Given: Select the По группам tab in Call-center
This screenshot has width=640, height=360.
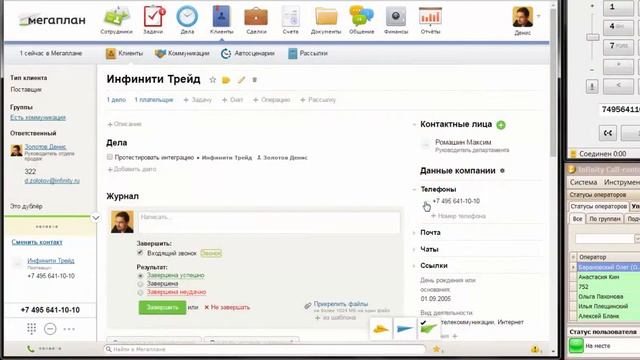Looking at the screenshot, I should [604, 219].
